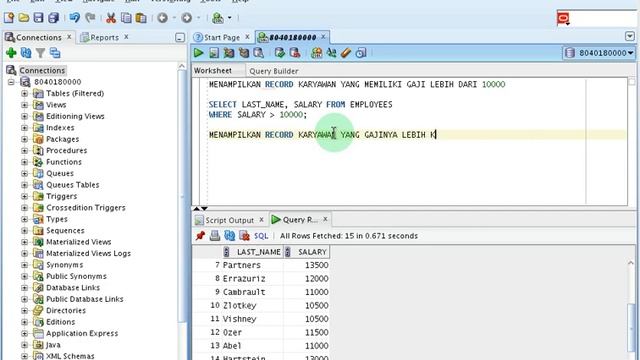The height and width of the screenshot is (360, 640).
Task: Expand the Procedures tree node
Action: (x=24, y=151)
